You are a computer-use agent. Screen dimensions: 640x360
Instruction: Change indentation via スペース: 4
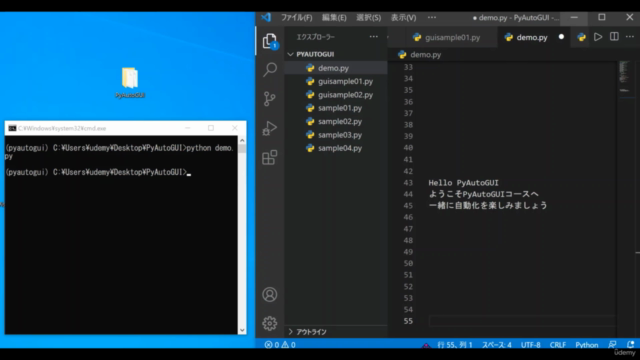(x=496, y=344)
